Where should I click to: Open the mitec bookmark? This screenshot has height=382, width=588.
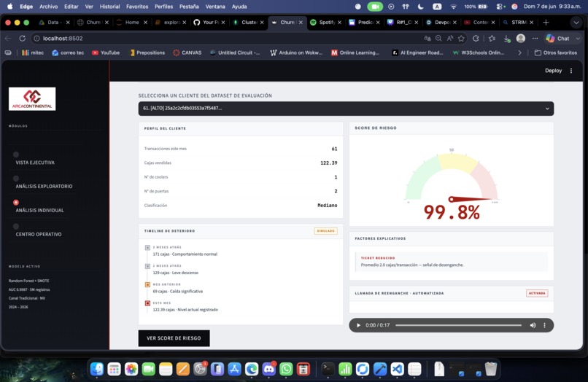click(x=33, y=53)
